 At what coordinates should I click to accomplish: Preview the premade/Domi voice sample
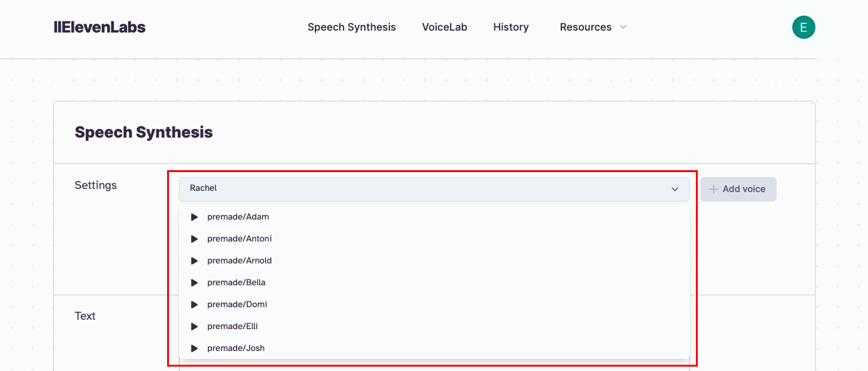[194, 305]
